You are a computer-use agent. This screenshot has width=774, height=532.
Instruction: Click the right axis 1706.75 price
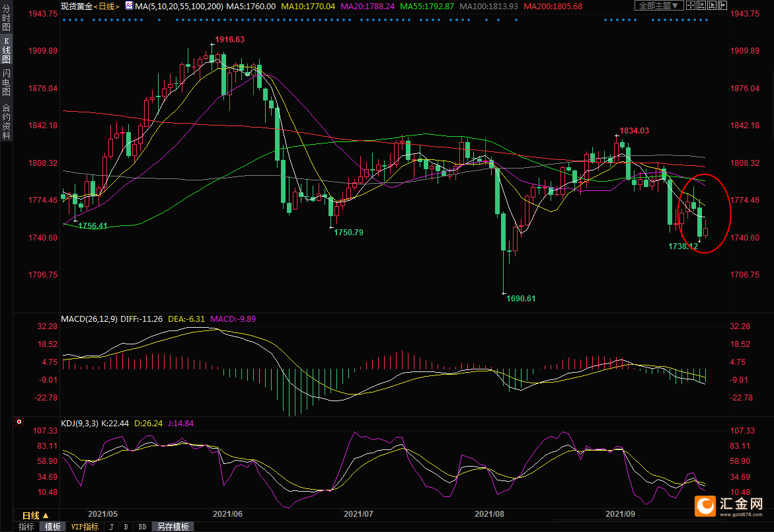[x=745, y=275]
